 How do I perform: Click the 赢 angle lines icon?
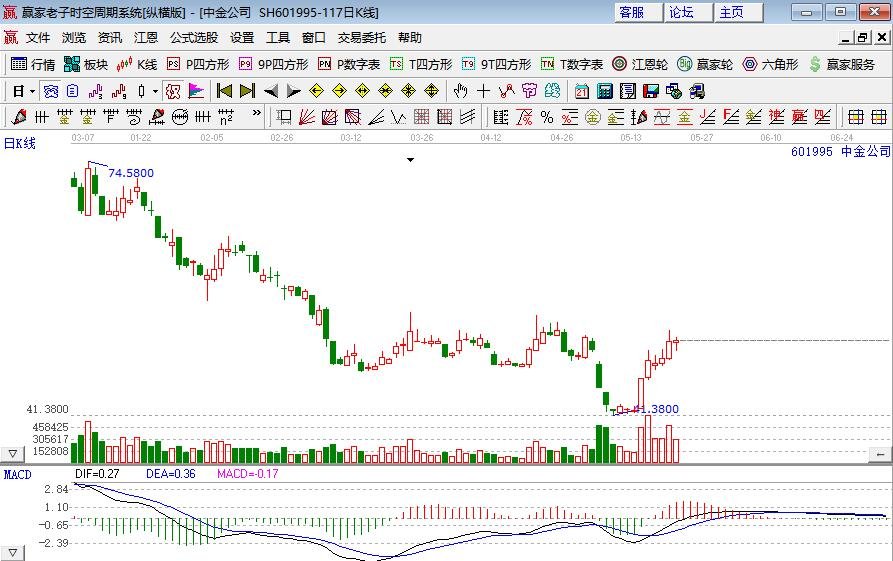coord(800,117)
